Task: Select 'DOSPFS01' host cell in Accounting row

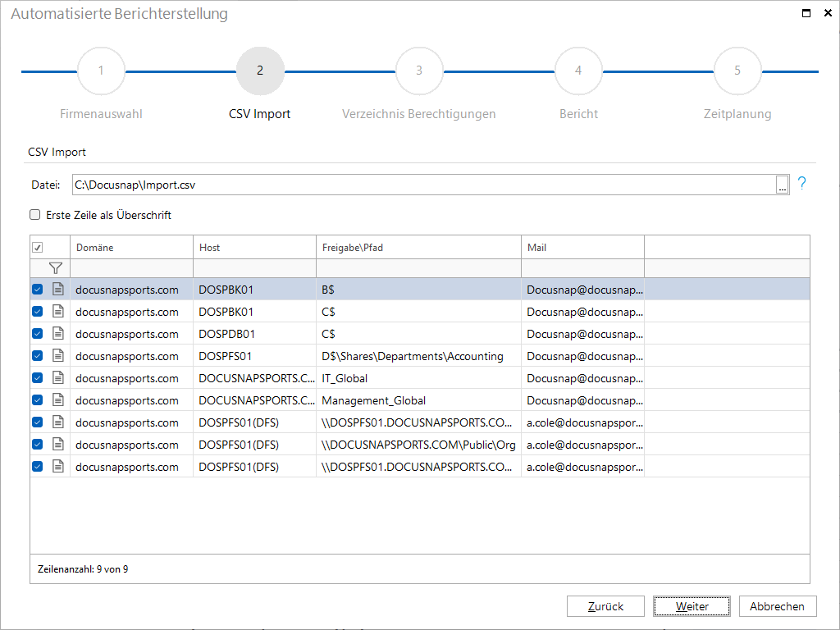Action: click(254, 356)
